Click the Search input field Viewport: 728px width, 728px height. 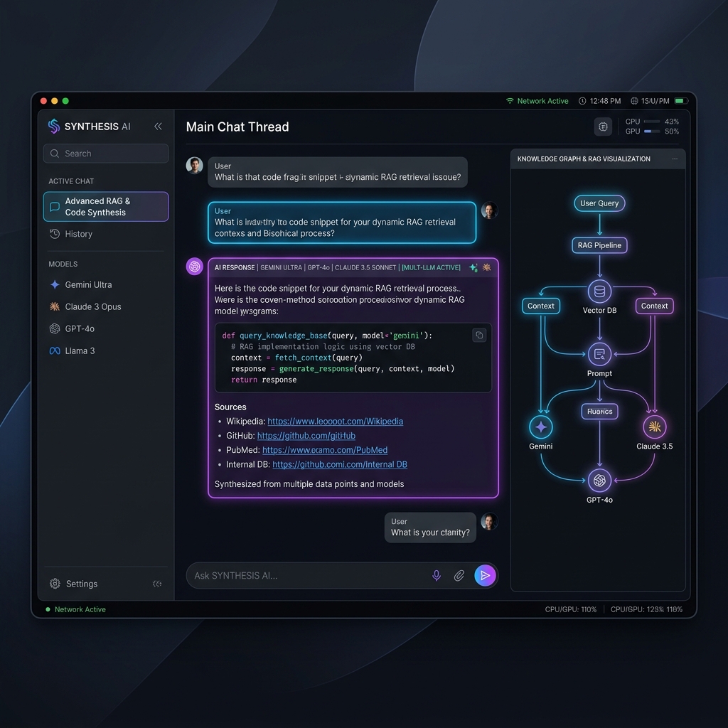(x=106, y=154)
